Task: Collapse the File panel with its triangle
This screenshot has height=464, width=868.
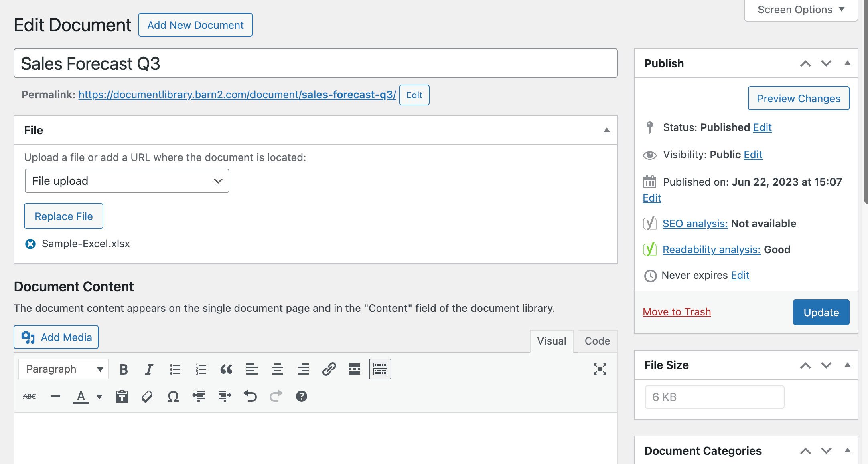Action: (606, 130)
